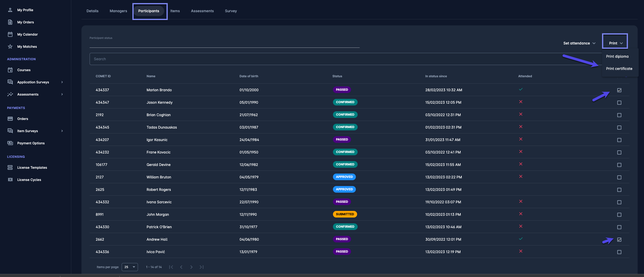Click the Participant status filter field
This screenshot has height=277, width=644.
224,43
